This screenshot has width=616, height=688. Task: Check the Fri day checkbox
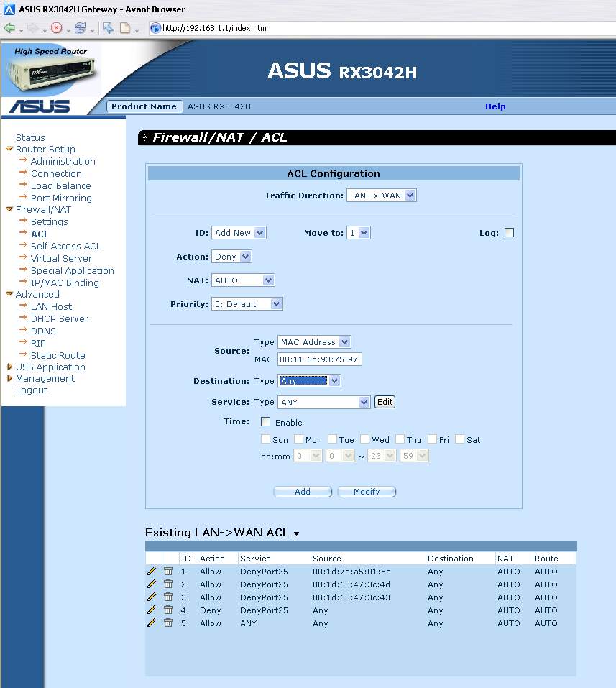432,439
